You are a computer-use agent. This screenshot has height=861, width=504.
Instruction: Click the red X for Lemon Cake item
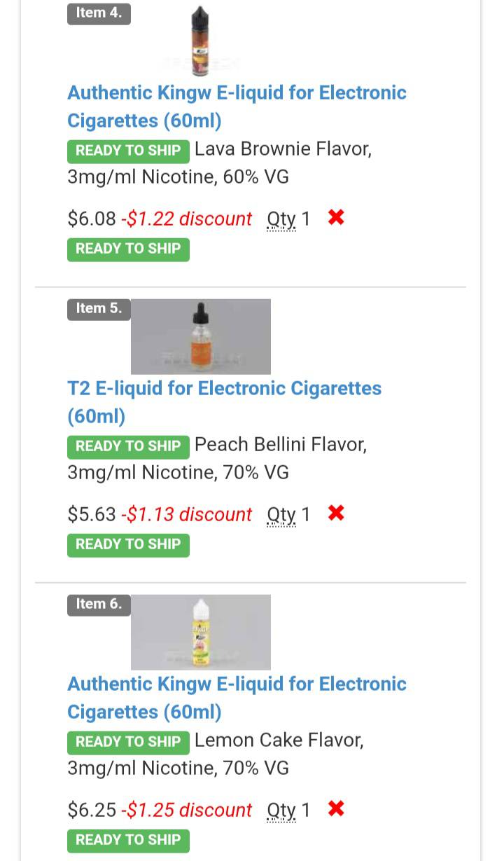(x=336, y=809)
